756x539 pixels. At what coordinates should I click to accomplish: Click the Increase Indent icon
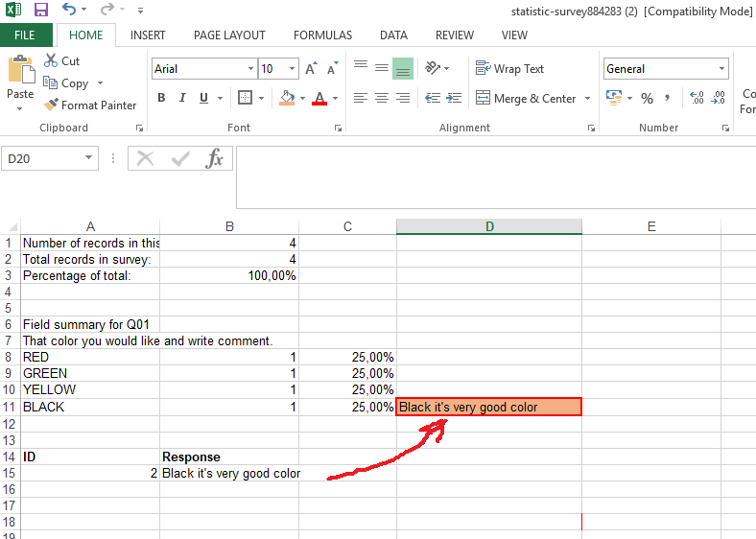pyautogui.click(x=453, y=99)
